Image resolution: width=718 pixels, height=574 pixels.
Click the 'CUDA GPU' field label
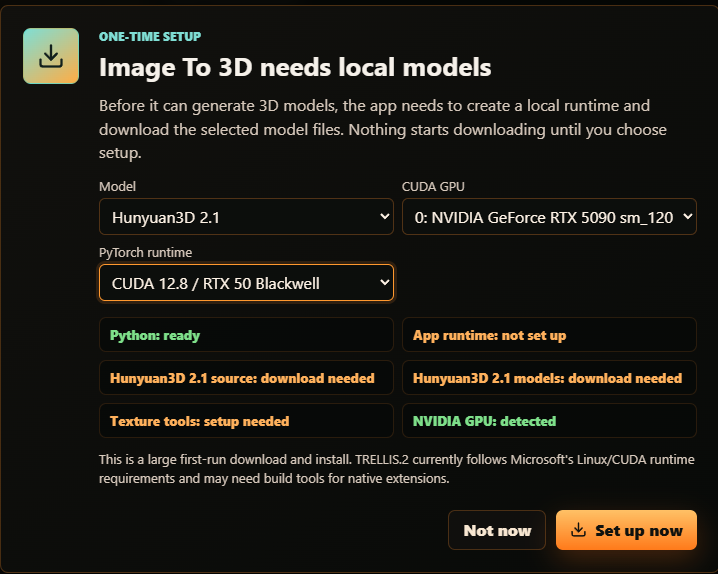pos(433,186)
